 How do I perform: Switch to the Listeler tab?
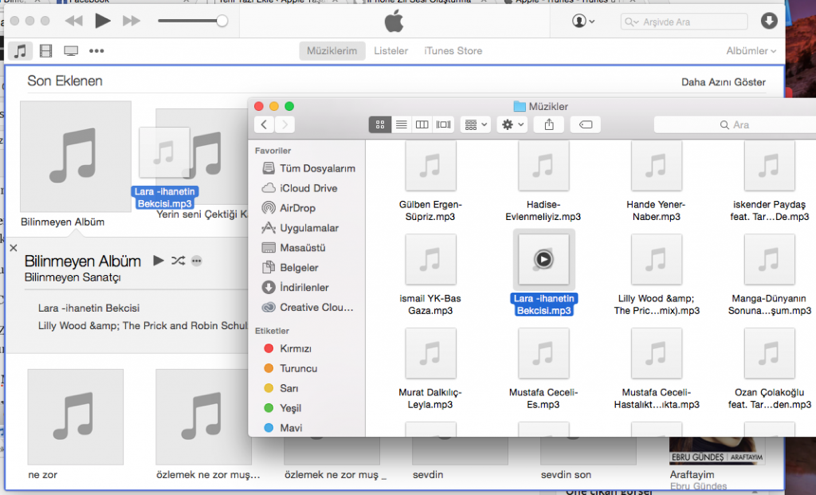(x=390, y=51)
